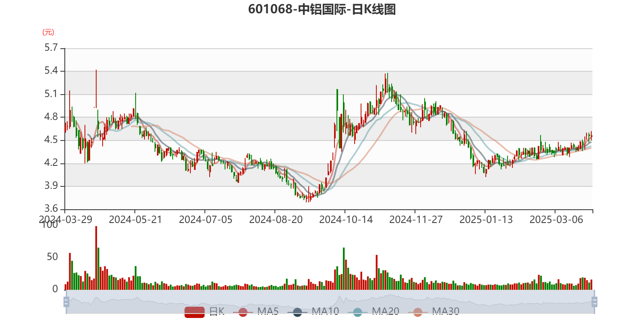Click the data zoom overview bar
This screenshot has height=322, width=644.
click(x=330, y=302)
